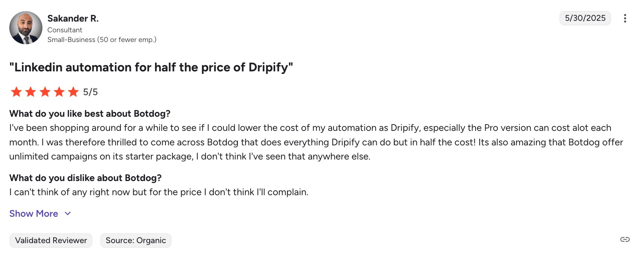Image resolution: width=644 pixels, height=258 pixels.
Task: Click the "What do you like best about Botdog?" heading
Action: click(x=90, y=114)
